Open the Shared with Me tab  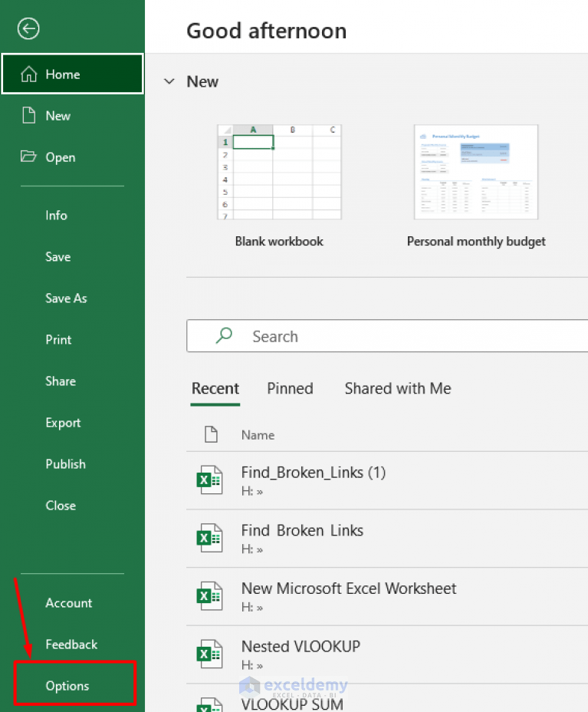pos(397,388)
